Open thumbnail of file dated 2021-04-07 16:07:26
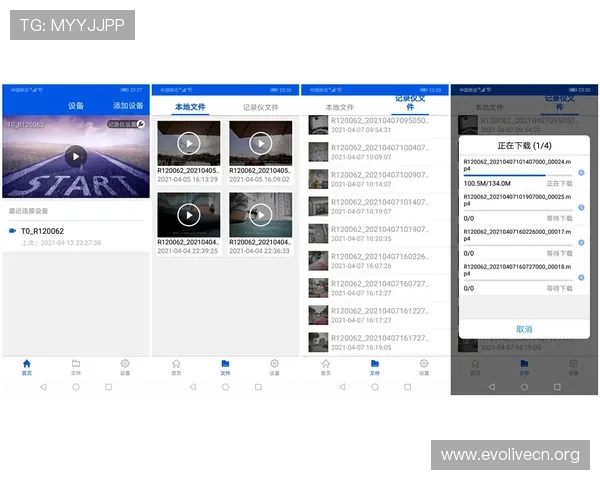The width and height of the screenshot is (600, 480). (x=318, y=261)
